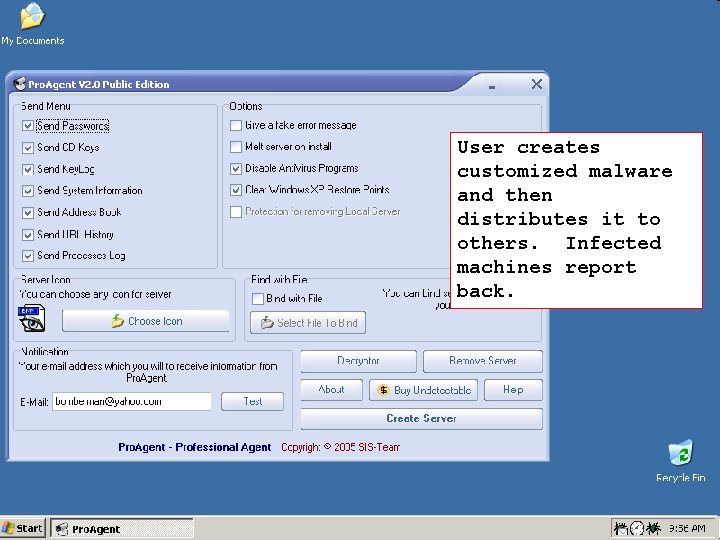The height and width of the screenshot is (540, 720).
Task: Uncheck Send Passwords checkbox
Action: point(28,126)
